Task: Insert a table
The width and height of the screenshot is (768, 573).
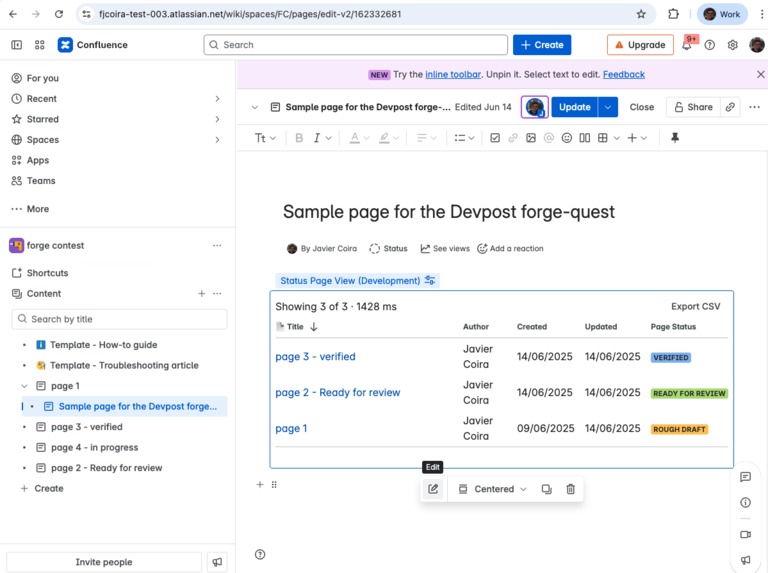Action: click(x=602, y=138)
